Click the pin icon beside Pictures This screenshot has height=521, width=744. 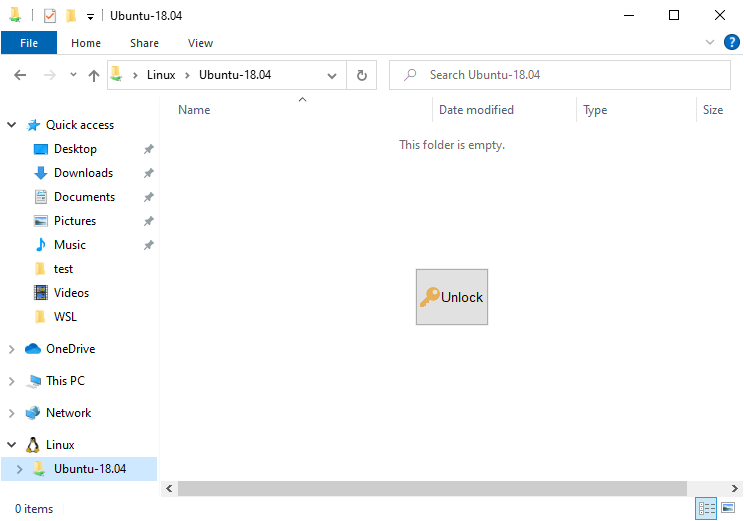click(x=149, y=221)
